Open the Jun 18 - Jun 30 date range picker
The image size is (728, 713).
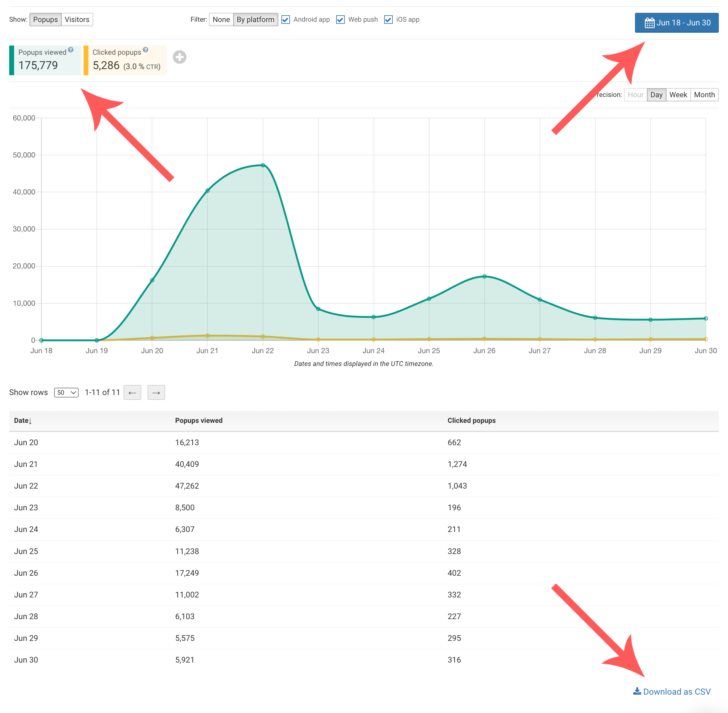(x=676, y=23)
